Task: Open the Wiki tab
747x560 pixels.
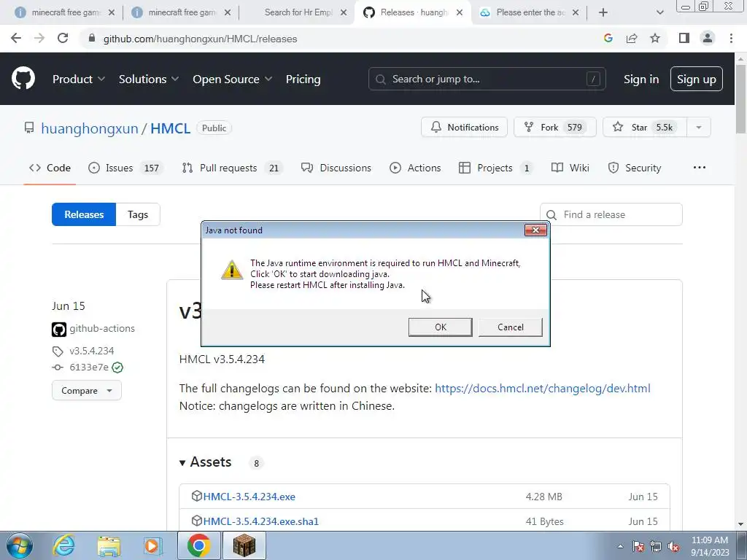Action: [570, 168]
